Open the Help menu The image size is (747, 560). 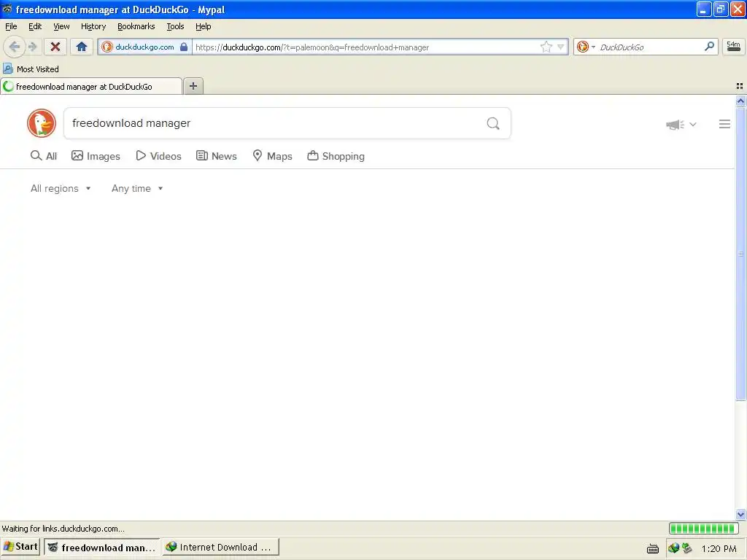point(203,26)
